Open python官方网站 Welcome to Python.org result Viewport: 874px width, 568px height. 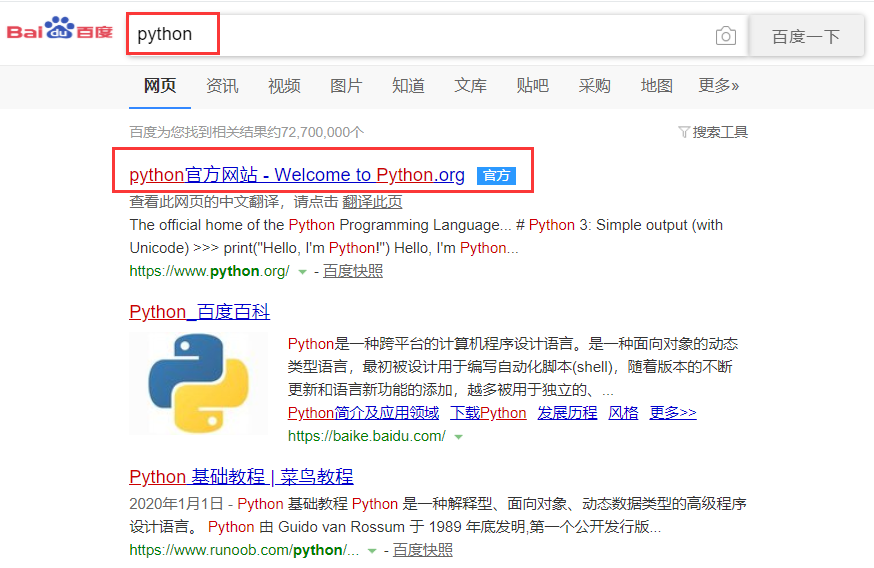tap(297, 174)
